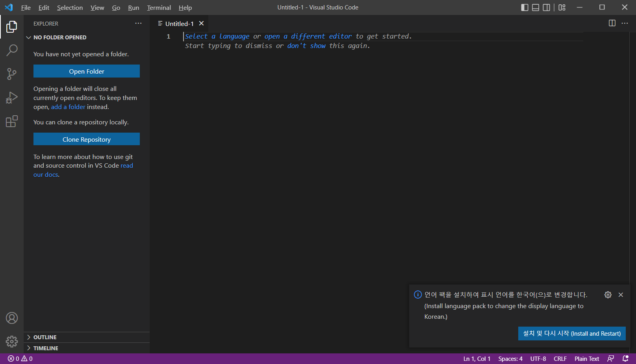Open the Edit menu

44,7
